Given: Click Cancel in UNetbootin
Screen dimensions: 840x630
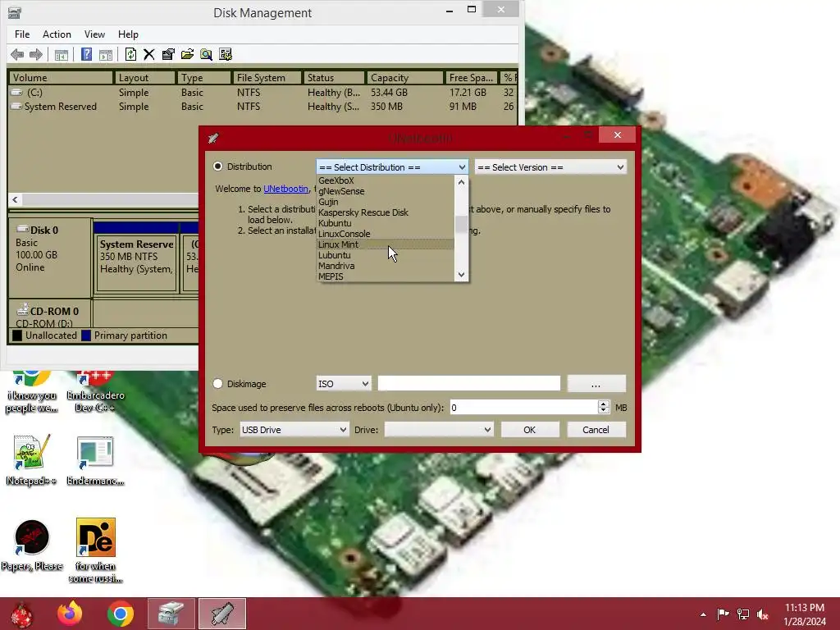Looking at the screenshot, I should click(x=596, y=430).
